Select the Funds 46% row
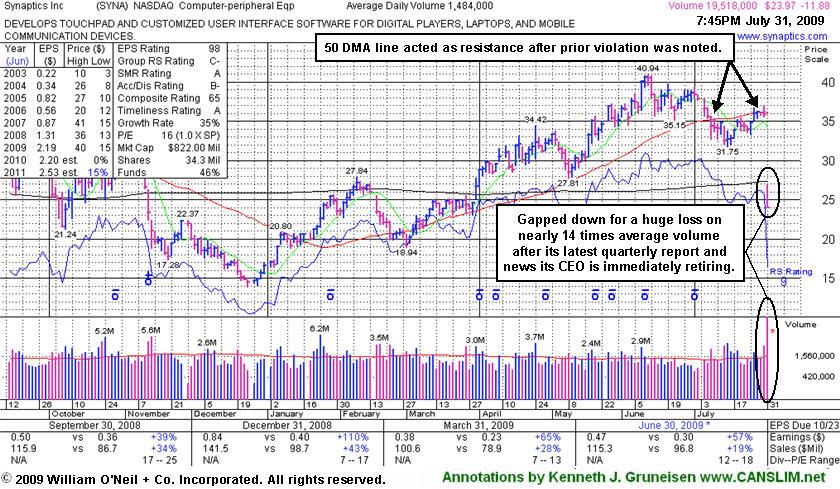Image resolution: width=840 pixels, height=489 pixels. [x=168, y=172]
